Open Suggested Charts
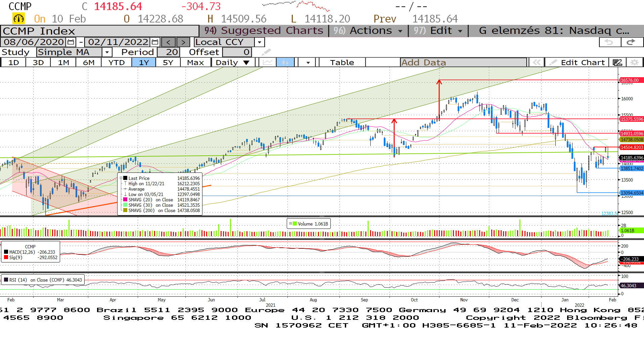Screen dimensions: 644x344 [264, 31]
